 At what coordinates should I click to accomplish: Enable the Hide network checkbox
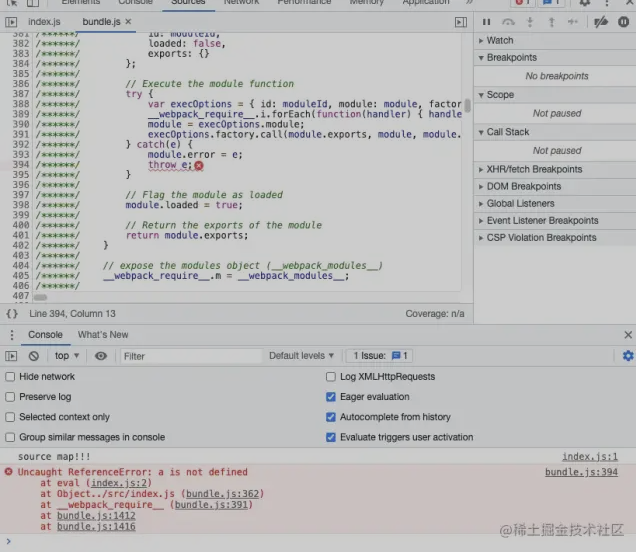coord(10,377)
